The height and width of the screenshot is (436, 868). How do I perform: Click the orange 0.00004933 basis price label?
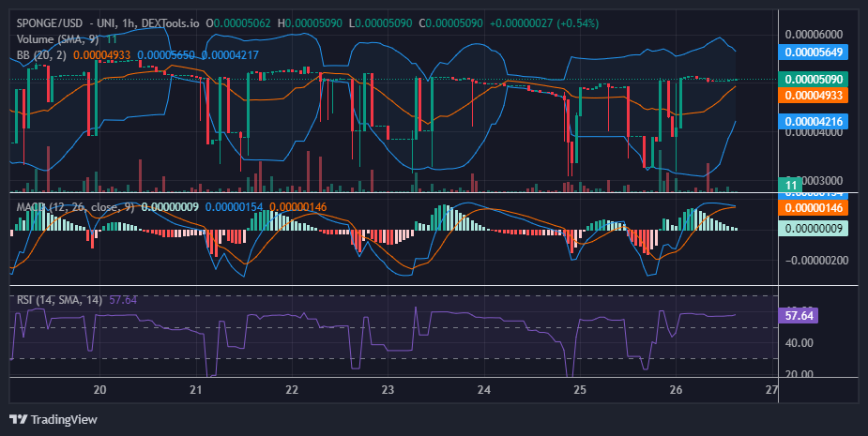[814, 95]
